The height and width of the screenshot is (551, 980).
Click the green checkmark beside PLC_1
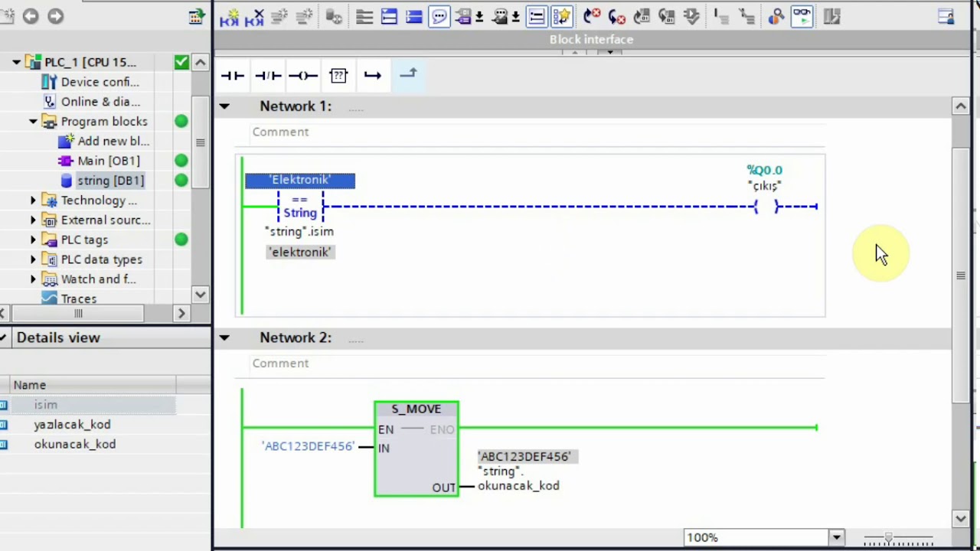click(181, 62)
